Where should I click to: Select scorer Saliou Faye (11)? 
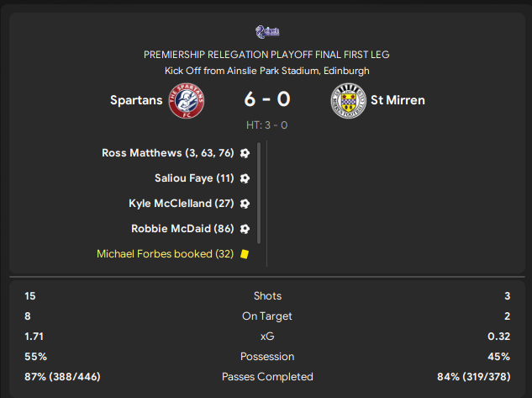tap(194, 178)
